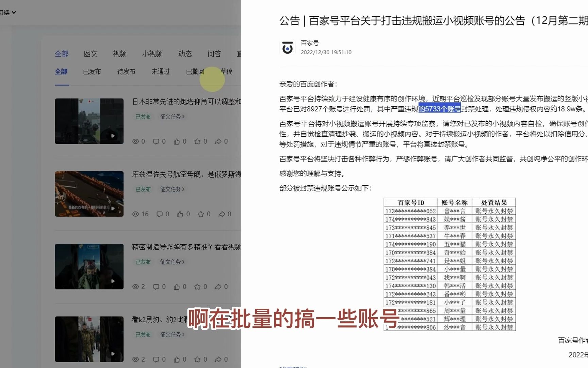Click the 百家号 author name in the announcement
This screenshot has width=588, height=368.
pyautogui.click(x=310, y=43)
